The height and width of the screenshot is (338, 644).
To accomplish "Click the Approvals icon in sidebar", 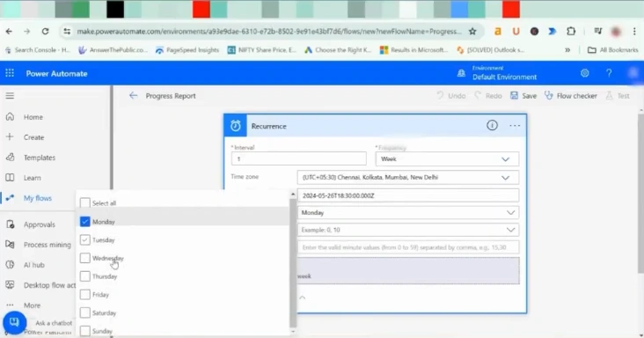I will [10, 224].
